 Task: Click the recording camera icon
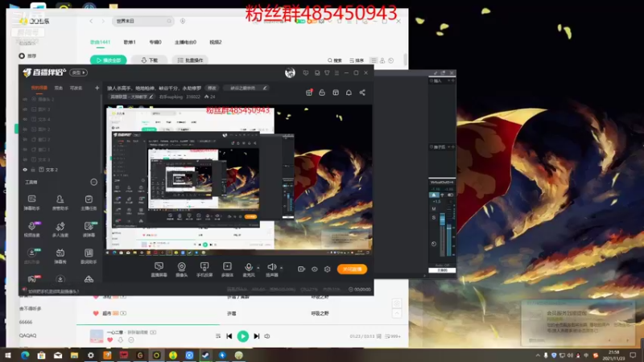click(301, 269)
